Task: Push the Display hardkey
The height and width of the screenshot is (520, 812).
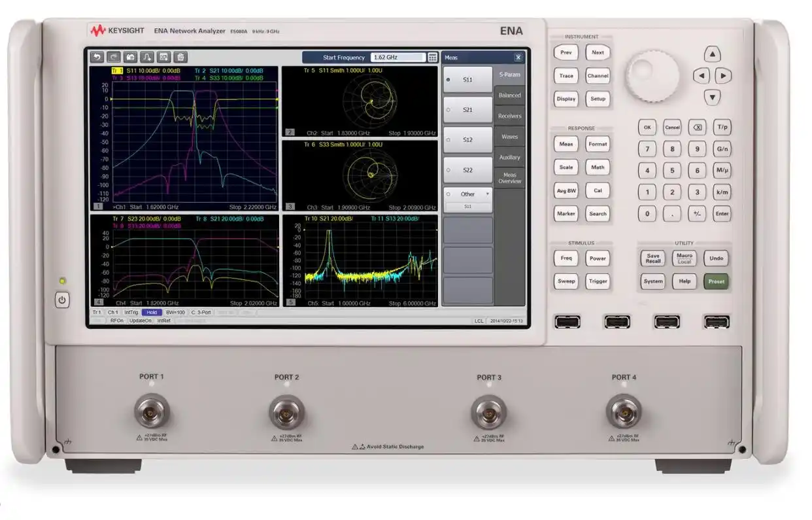Action: pyautogui.click(x=566, y=99)
